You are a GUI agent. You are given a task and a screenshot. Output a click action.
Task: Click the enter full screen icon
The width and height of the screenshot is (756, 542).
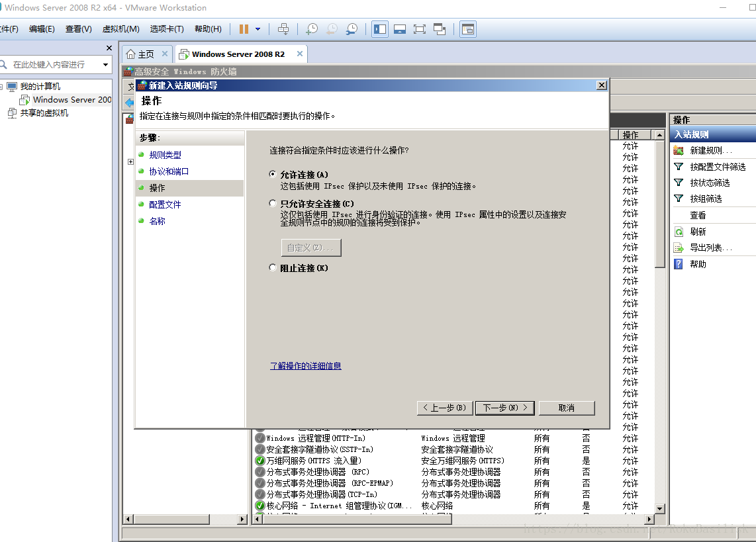[420, 29]
